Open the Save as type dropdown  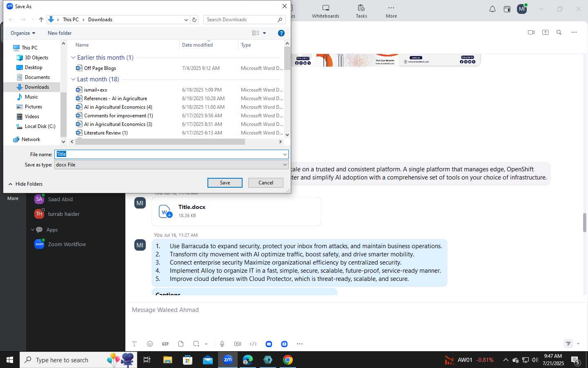tap(171, 165)
